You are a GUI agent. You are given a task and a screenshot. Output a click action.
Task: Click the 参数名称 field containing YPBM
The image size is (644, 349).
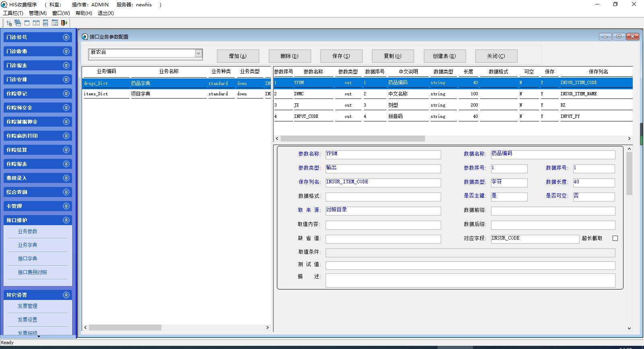click(x=383, y=154)
